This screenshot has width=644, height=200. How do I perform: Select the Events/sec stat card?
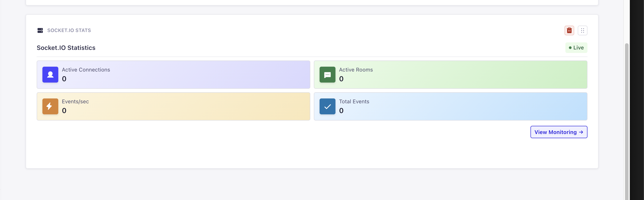click(173, 106)
